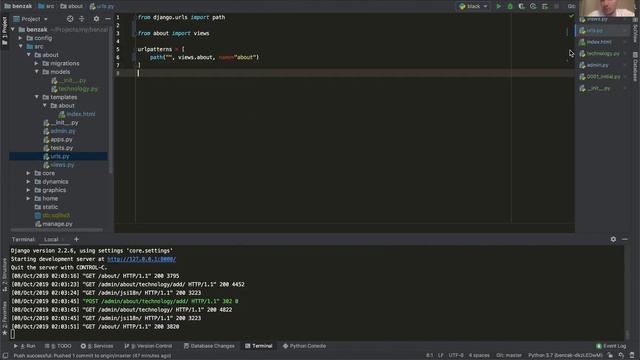640x360 pixels.
Task: Select admin.py in the project tree
Action: click(59, 131)
